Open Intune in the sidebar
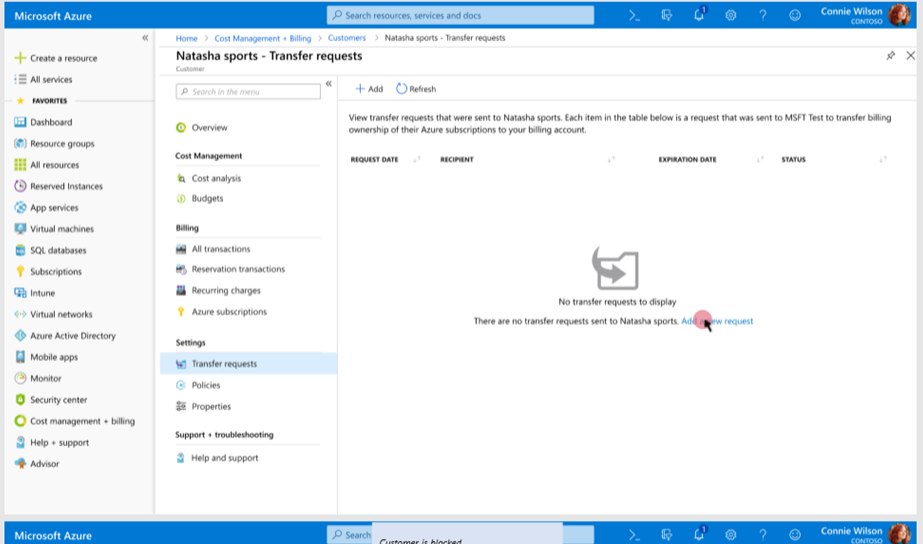 35,293
